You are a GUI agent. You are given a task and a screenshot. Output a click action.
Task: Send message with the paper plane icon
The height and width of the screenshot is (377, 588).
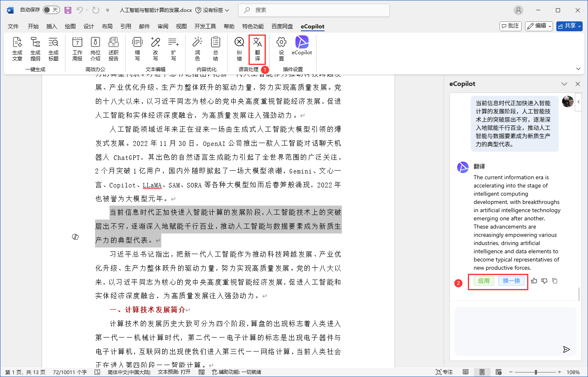[566, 349]
